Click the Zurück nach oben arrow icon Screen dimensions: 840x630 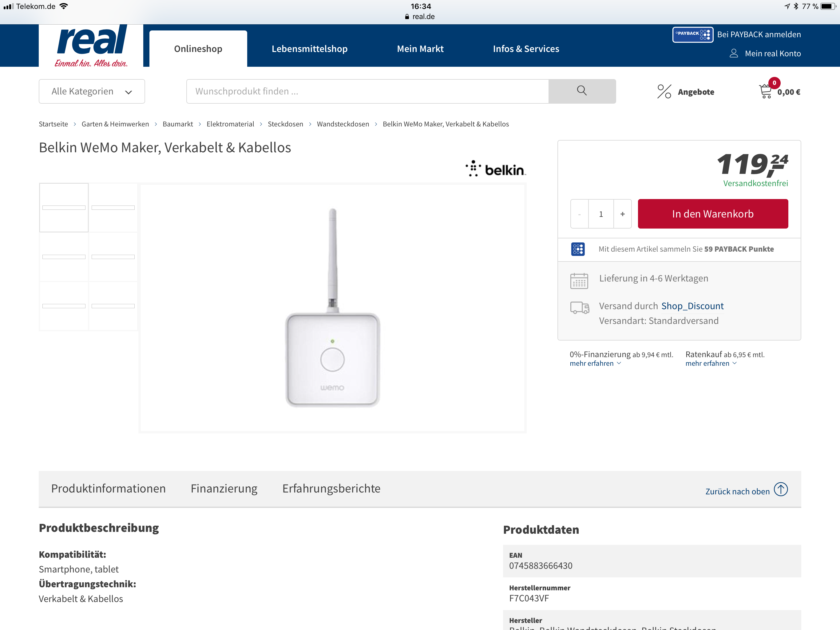pos(781,489)
